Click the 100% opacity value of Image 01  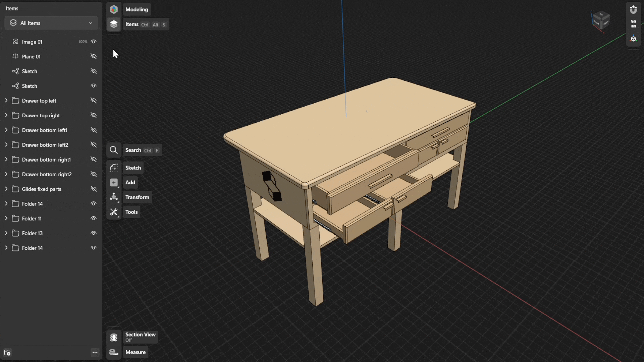point(83,42)
